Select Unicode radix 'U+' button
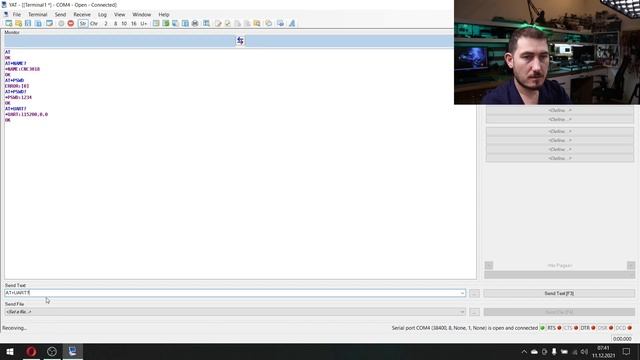The height and width of the screenshot is (360, 640). [x=143, y=24]
